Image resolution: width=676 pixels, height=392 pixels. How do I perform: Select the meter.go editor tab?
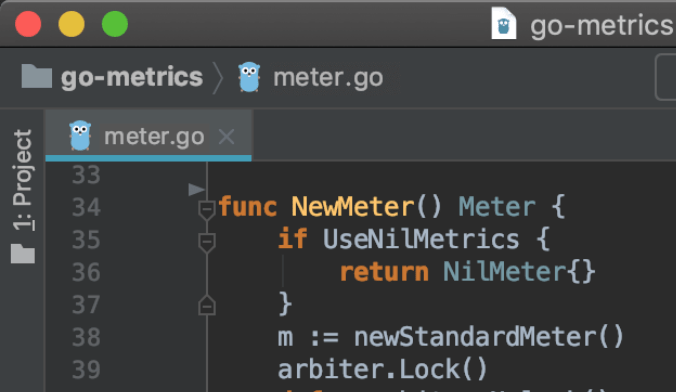(x=149, y=136)
